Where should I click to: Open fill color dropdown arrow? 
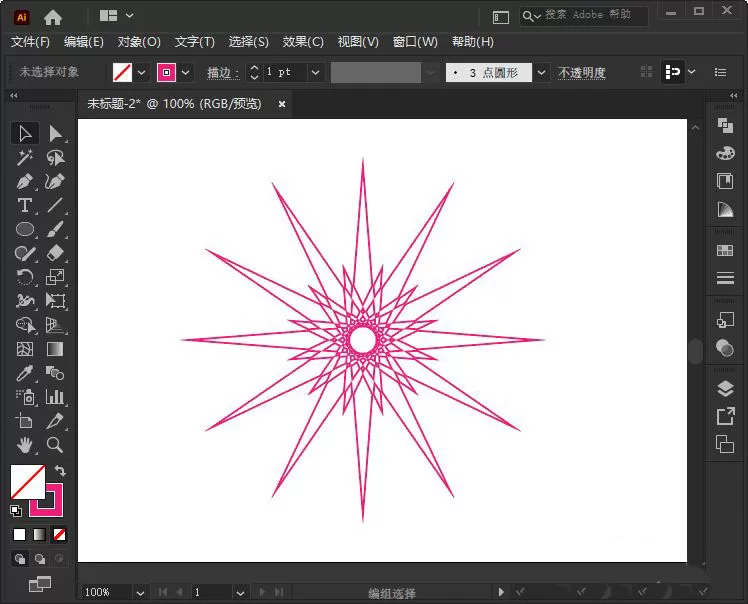click(142, 73)
